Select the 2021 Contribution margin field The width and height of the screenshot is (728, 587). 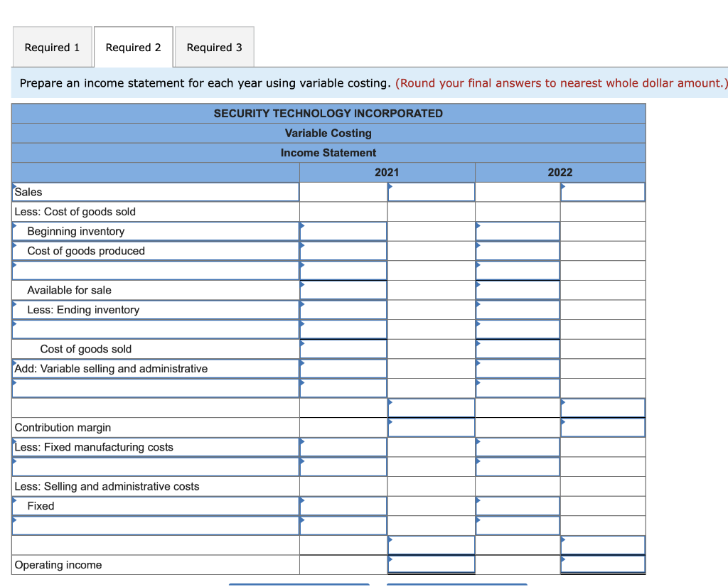pos(432,427)
